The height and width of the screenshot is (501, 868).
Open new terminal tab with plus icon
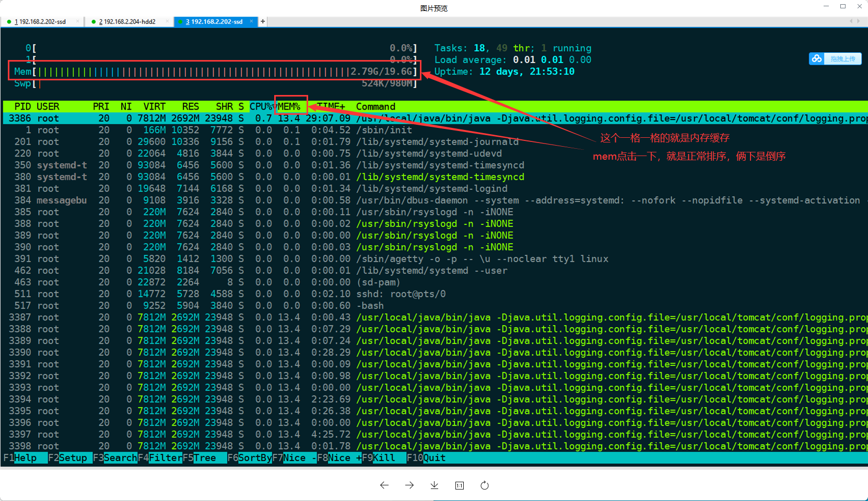(263, 21)
